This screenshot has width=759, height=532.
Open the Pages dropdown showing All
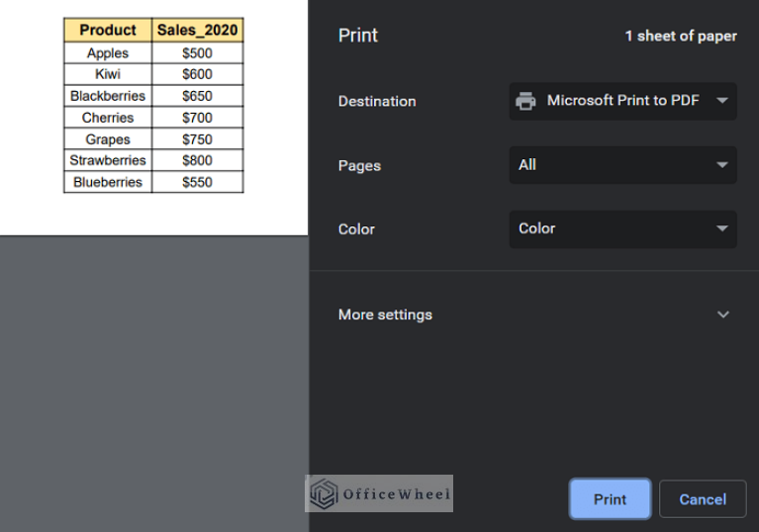click(x=622, y=165)
